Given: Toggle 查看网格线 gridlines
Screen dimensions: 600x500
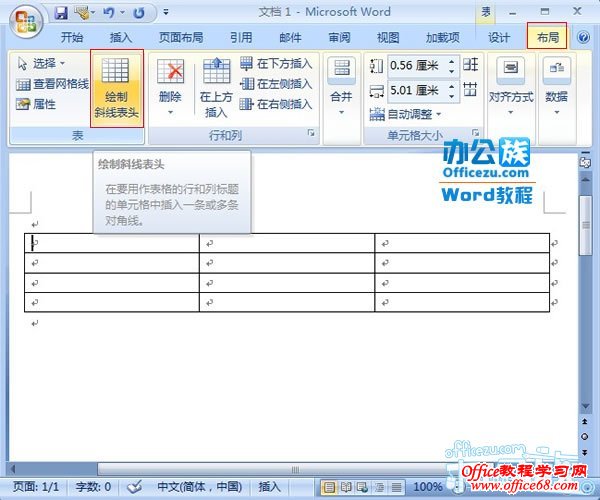Looking at the screenshot, I should [52, 84].
